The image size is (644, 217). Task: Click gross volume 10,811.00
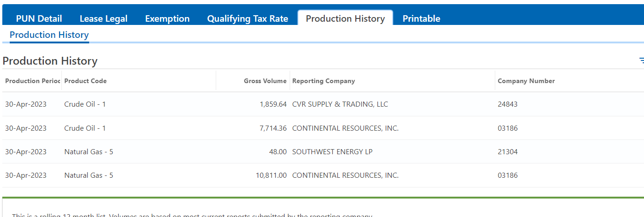coord(271,175)
